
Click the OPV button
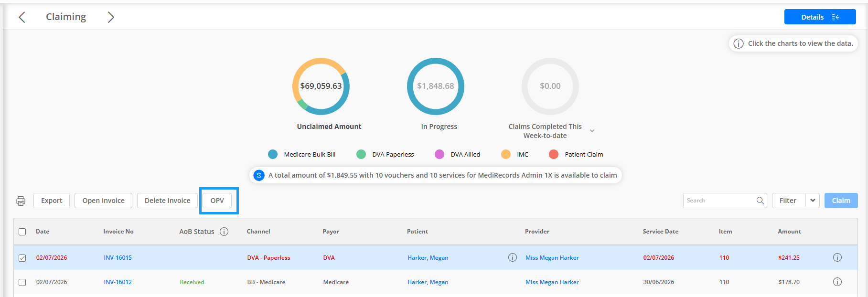pos(217,201)
